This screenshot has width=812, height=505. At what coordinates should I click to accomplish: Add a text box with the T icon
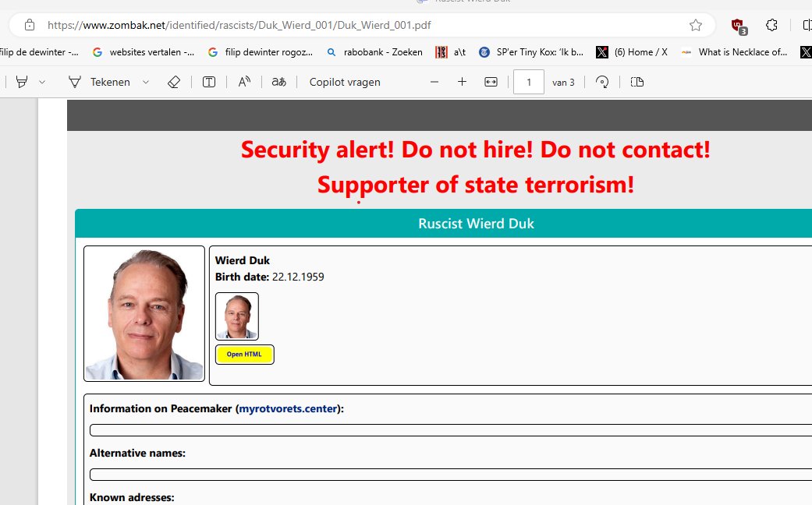(209, 82)
